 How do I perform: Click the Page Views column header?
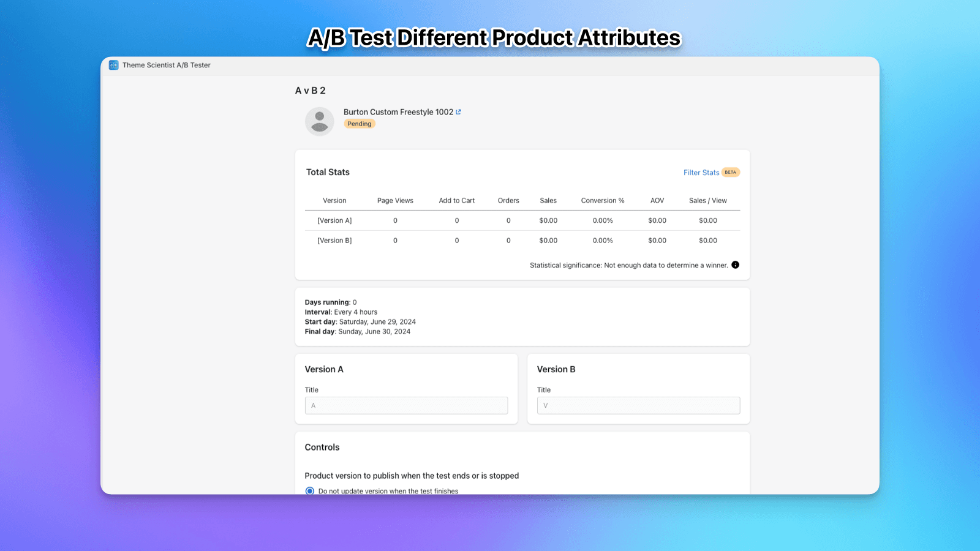point(395,200)
